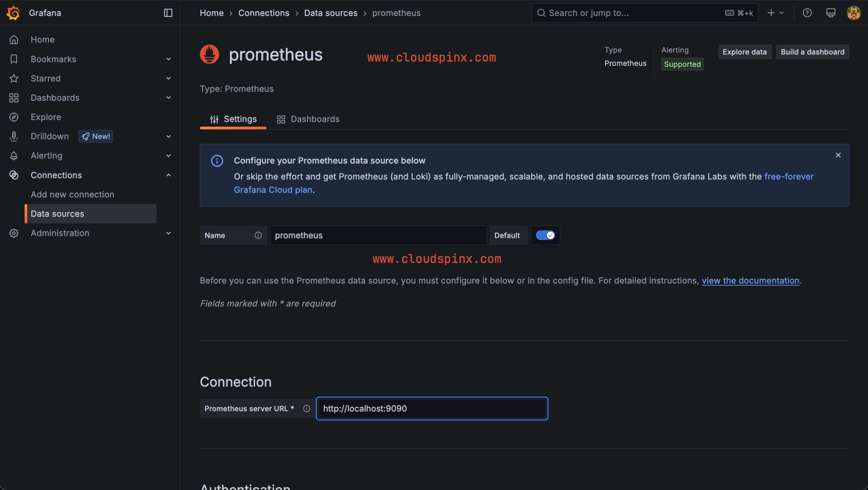
Task: Open the view the documentation link
Action: click(750, 281)
